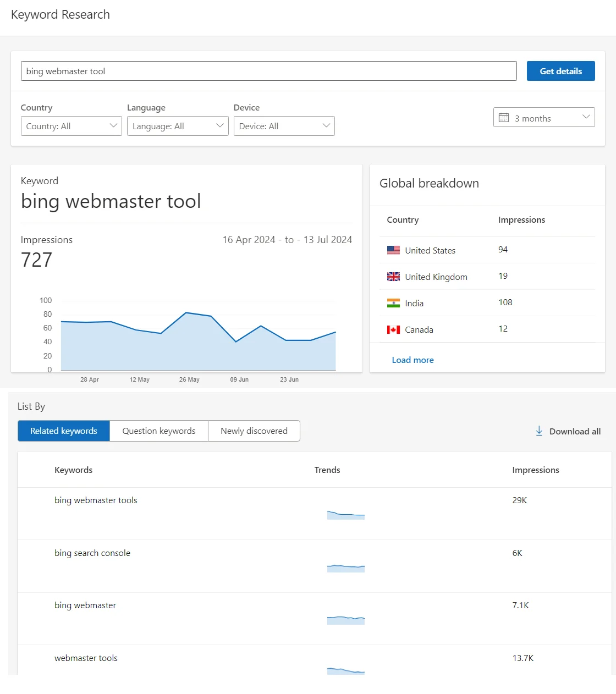Click the Get details button
616x694 pixels.
[x=561, y=71]
